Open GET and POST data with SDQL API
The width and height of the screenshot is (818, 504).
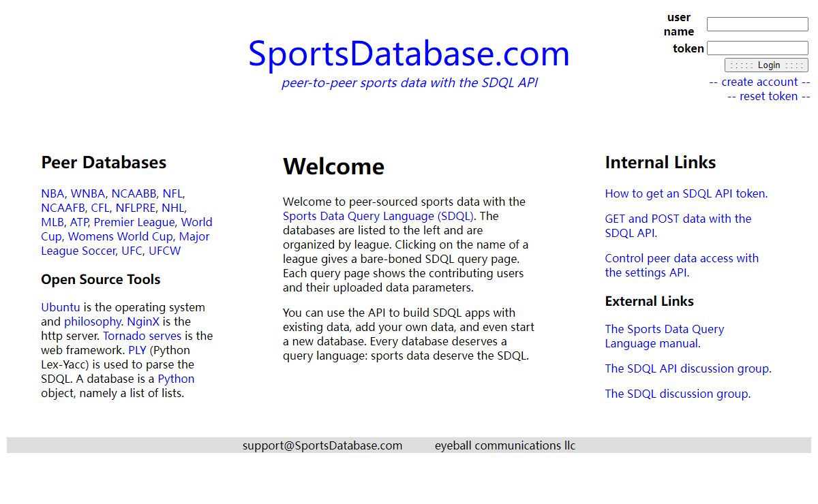point(678,225)
